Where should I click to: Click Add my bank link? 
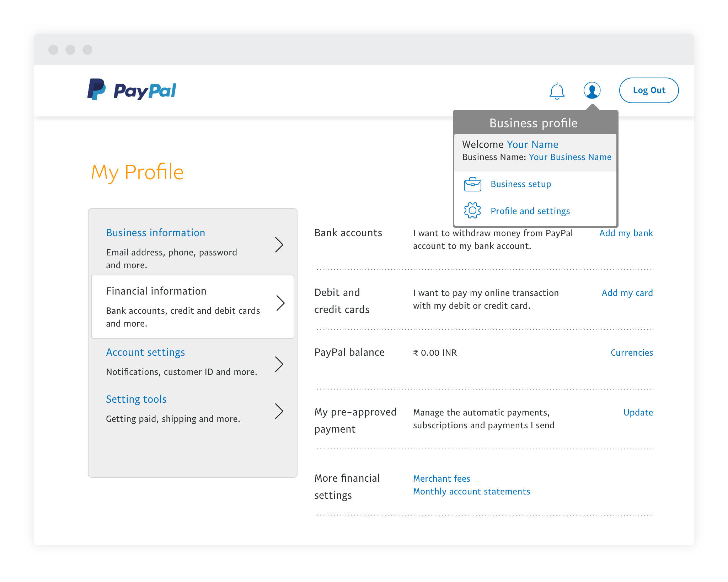[x=626, y=233]
